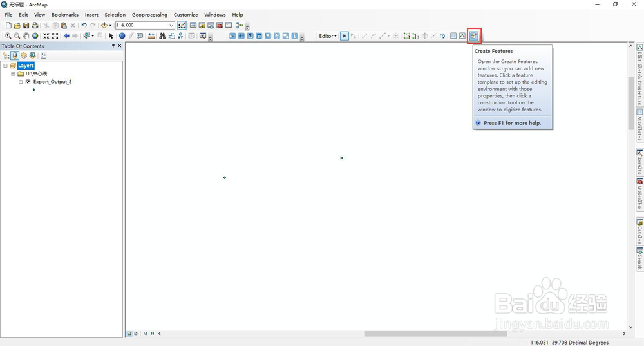
Task: Print the current map
Action: tap(35, 26)
